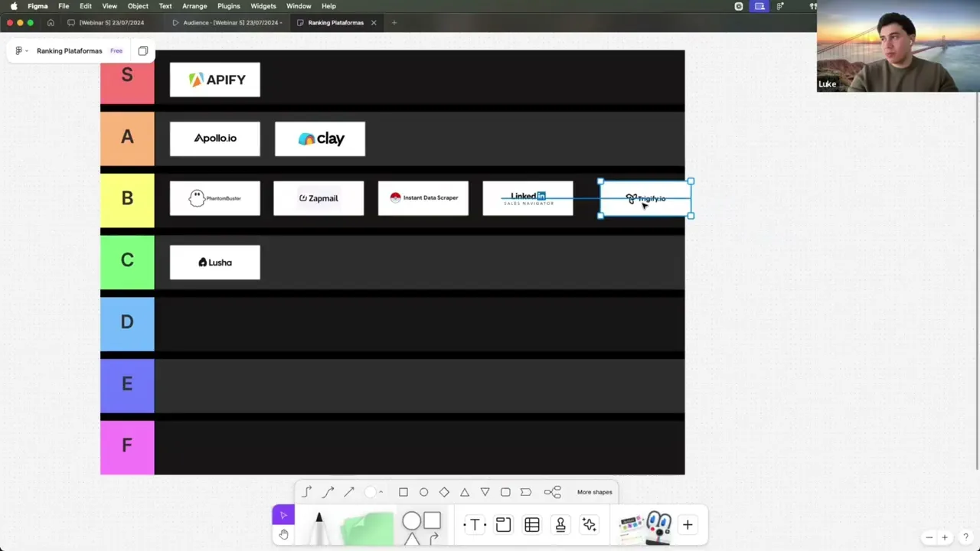The width and height of the screenshot is (980, 551).
Task: Choose the small circle shape
Action: pos(423,492)
